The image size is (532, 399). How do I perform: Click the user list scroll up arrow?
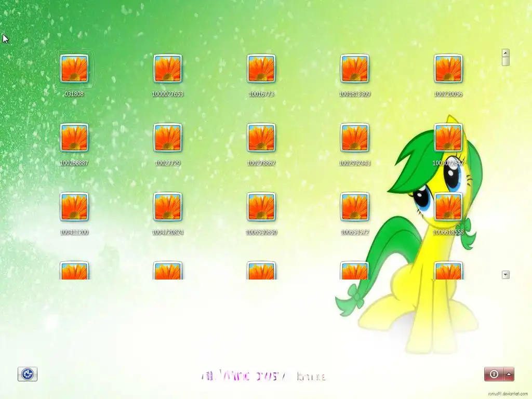tap(506, 53)
